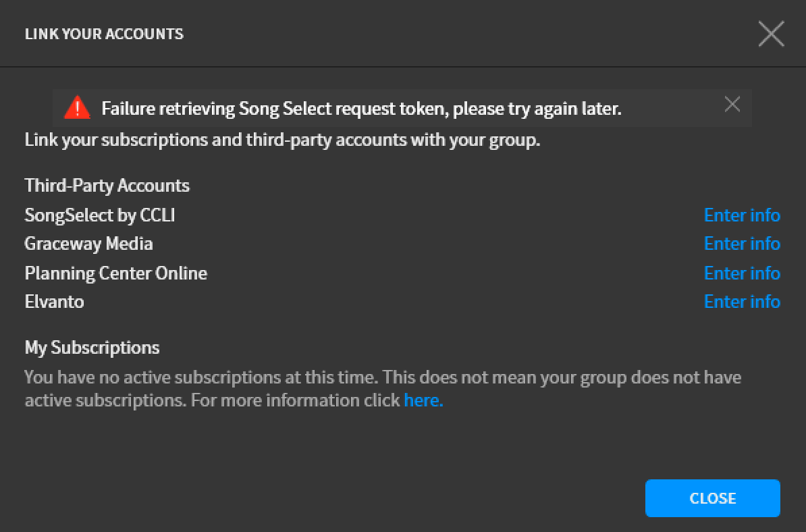Dismiss the Song Select error banner
The width and height of the screenshot is (806, 532).
click(x=732, y=105)
